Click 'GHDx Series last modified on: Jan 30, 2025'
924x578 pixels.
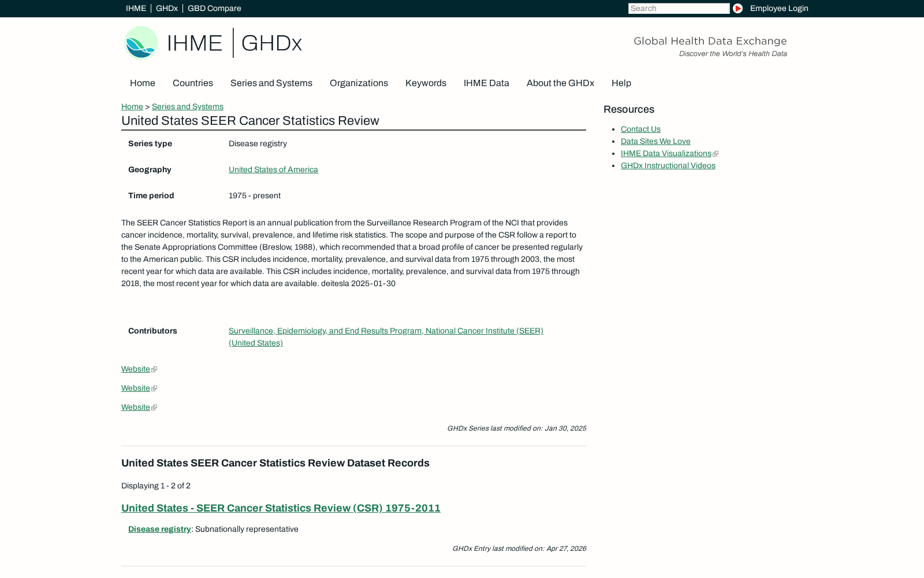click(517, 428)
